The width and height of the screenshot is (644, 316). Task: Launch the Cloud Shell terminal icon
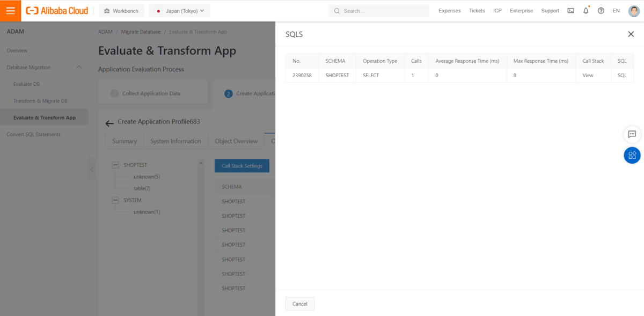pos(571,11)
